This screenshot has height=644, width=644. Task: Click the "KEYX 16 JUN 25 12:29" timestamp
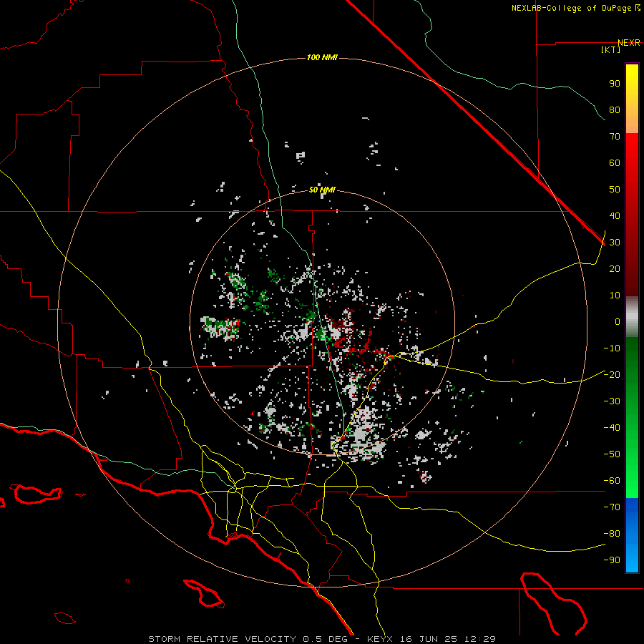coord(431,639)
